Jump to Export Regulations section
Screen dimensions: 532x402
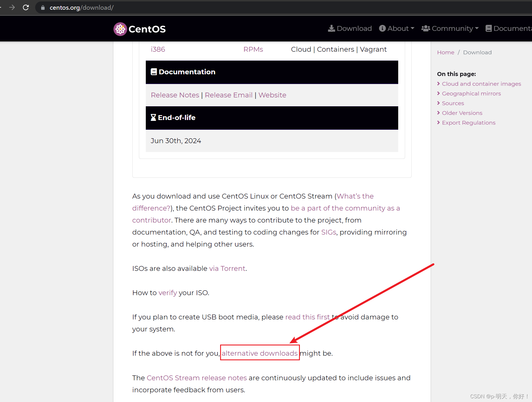click(469, 123)
